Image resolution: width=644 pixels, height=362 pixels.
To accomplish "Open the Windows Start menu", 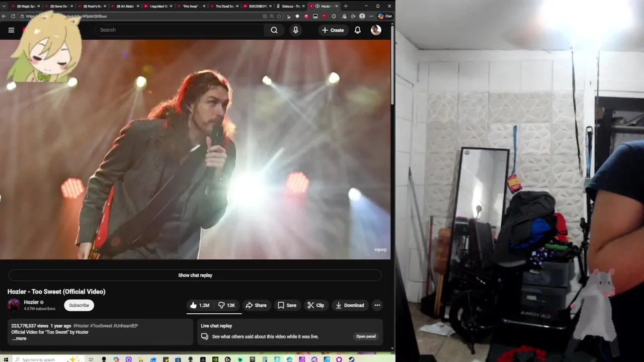I will point(6,359).
